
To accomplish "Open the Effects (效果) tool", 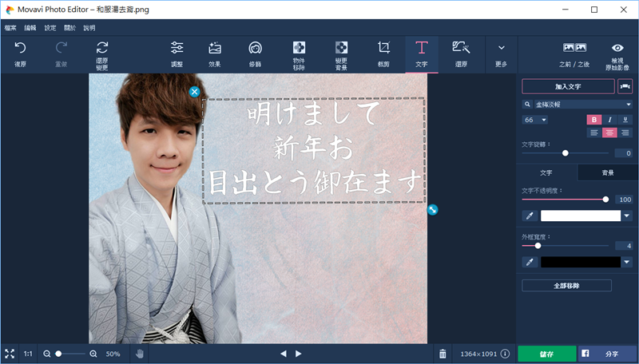I will pyautogui.click(x=215, y=54).
